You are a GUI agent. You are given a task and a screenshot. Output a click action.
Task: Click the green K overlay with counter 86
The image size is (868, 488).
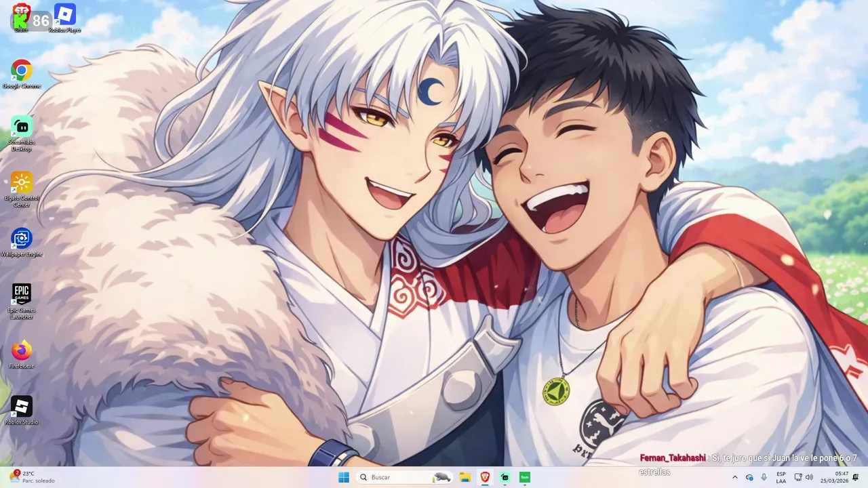tap(31, 21)
